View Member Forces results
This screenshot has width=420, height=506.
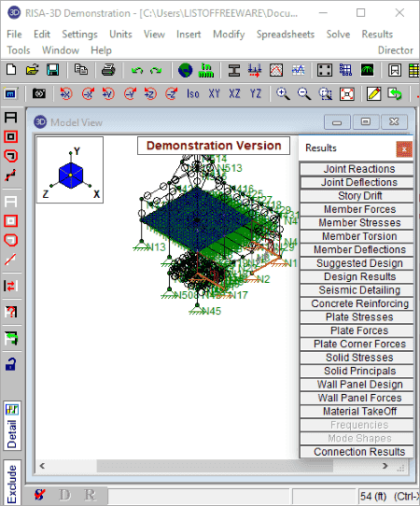357,209
